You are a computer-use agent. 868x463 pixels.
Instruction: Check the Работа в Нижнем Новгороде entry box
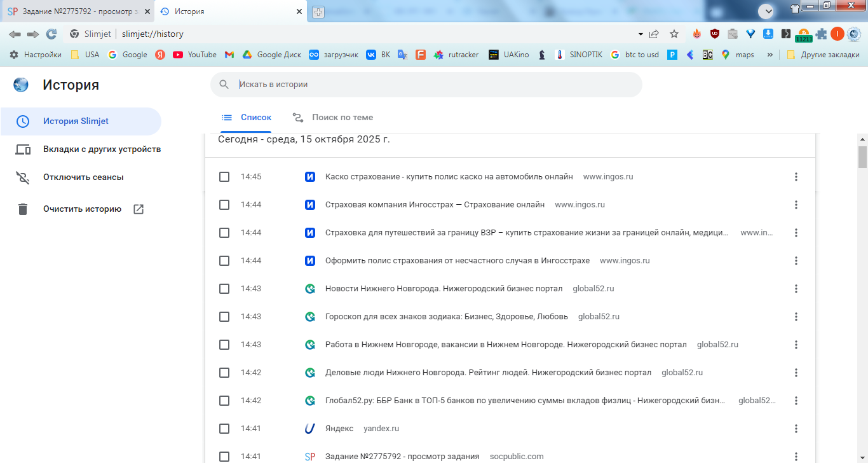point(224,345)
